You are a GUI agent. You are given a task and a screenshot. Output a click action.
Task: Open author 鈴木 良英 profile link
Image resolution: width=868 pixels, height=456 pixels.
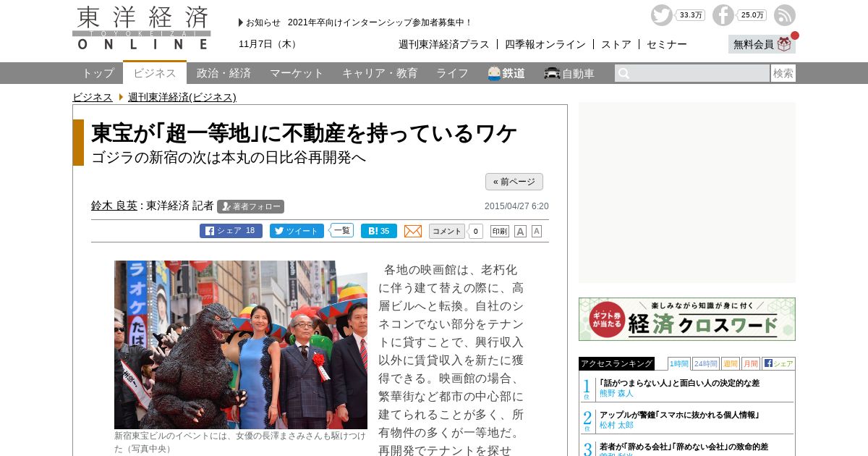[114, 206]
